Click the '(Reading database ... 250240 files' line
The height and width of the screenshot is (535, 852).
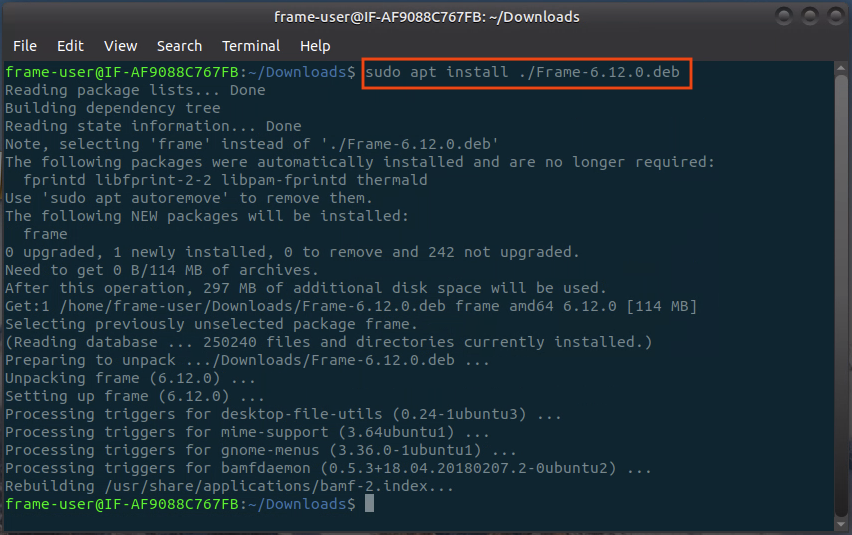(329, 342)
